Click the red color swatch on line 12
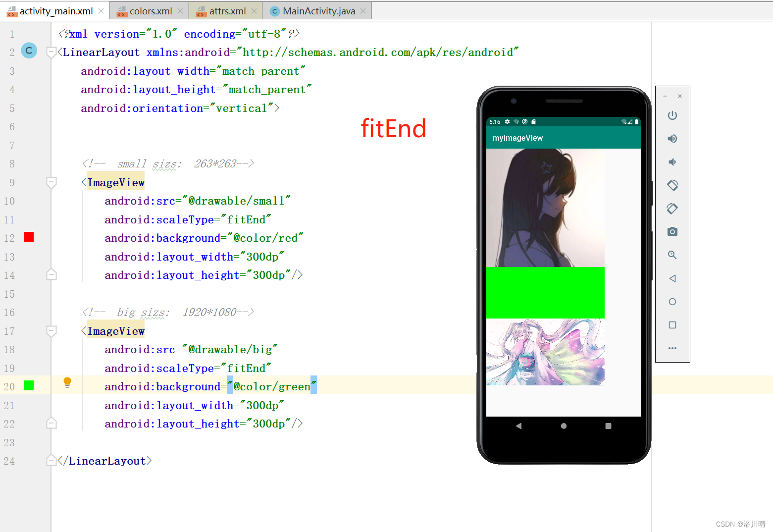 [28, 237]
